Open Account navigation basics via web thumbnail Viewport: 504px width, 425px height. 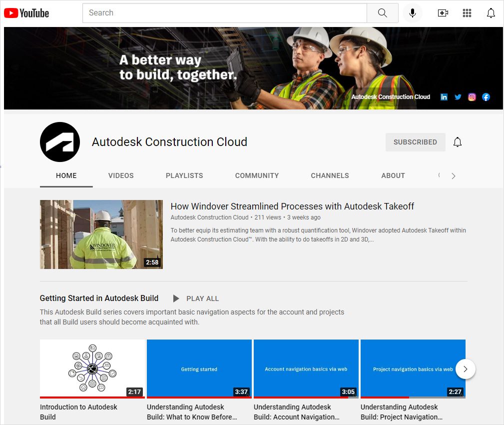(306, 368)
